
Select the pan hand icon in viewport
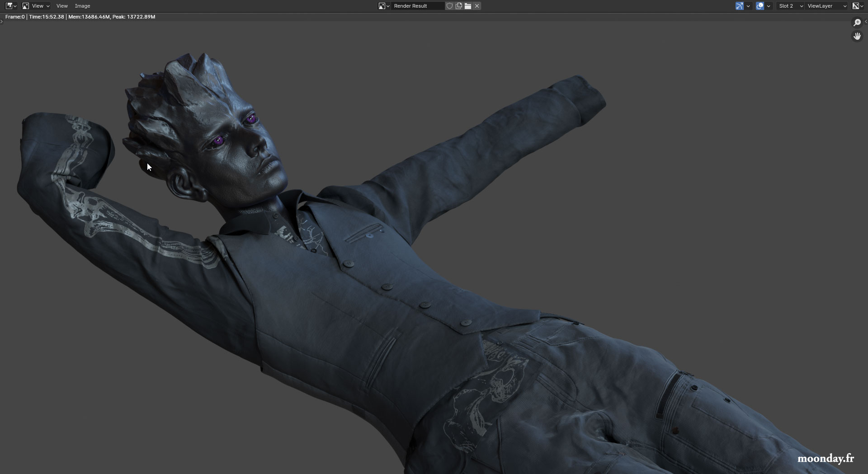point(857,36)
